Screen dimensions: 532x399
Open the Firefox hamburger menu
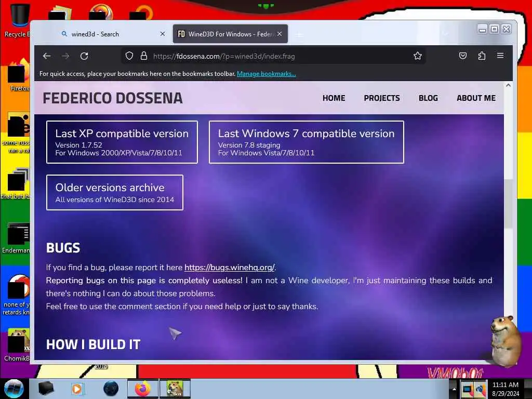(500, 56)
